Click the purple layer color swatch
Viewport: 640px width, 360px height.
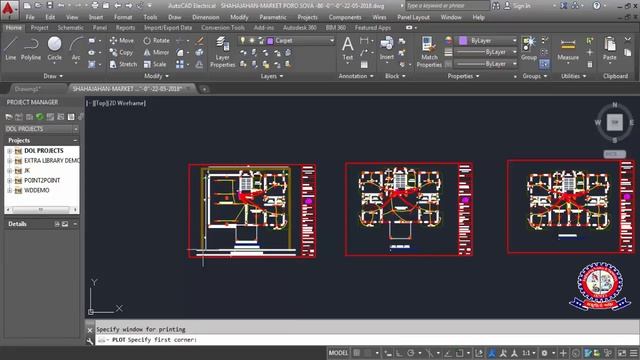270,40
